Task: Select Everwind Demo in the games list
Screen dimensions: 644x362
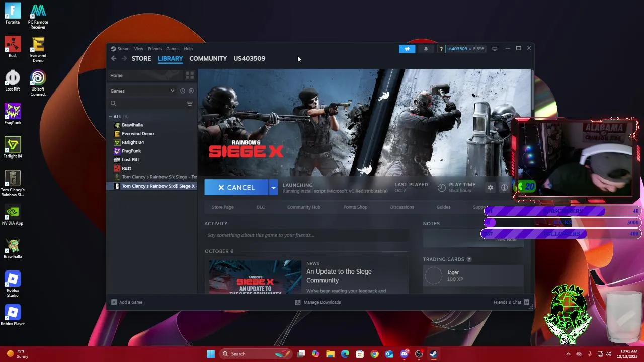Action: pyautogui.click(x=138, y=134)
